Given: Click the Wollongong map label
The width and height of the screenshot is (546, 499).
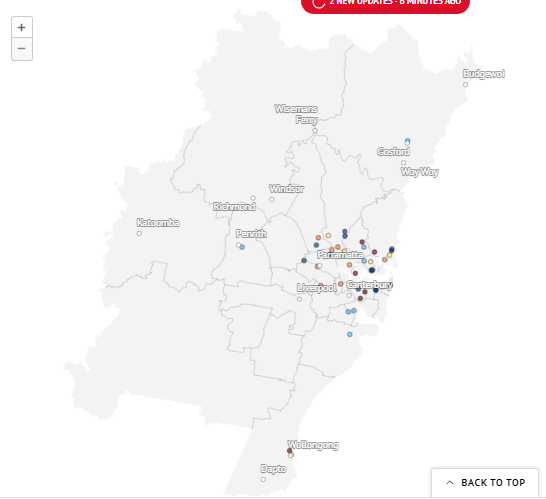Looking at the screenshot, I should tap(313, 445).
